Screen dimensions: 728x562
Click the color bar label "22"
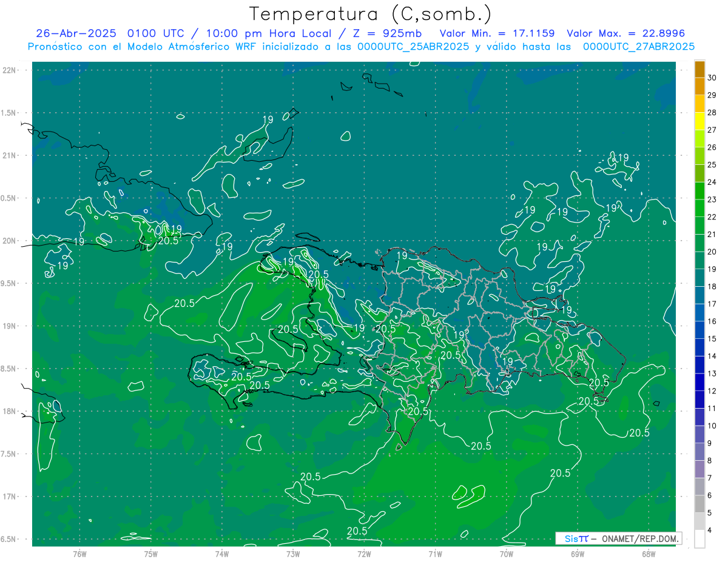pos(712,217)
